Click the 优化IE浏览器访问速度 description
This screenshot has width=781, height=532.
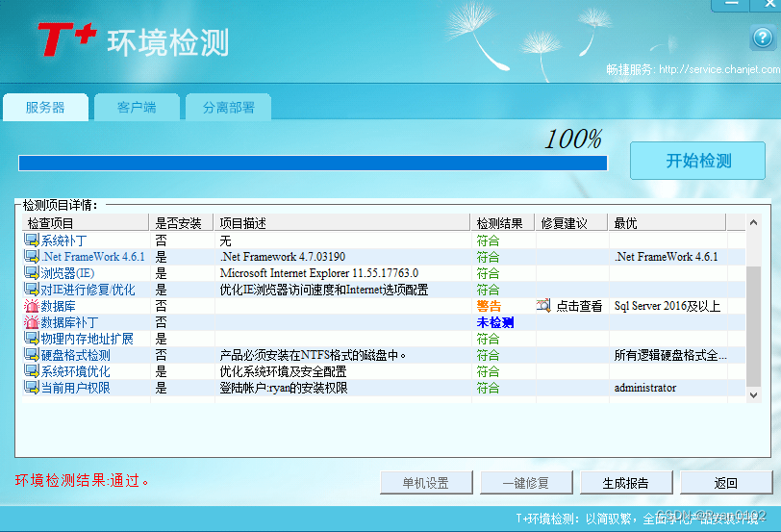point(324,290)
